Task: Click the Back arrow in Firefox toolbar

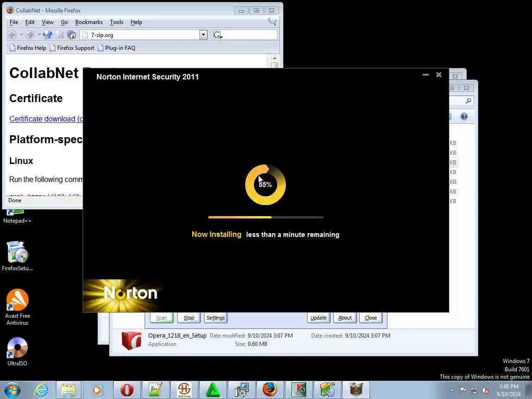Action: point(12,35)
